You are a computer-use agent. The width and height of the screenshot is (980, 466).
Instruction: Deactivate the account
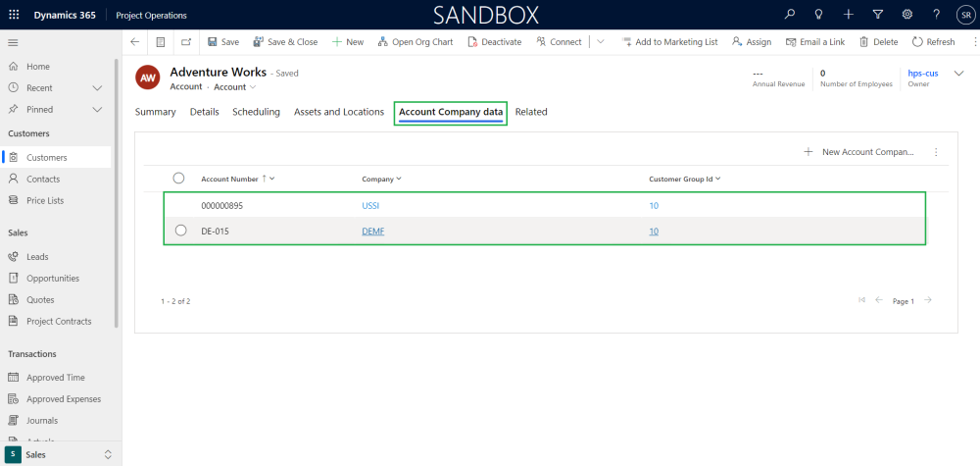(494, 42)
